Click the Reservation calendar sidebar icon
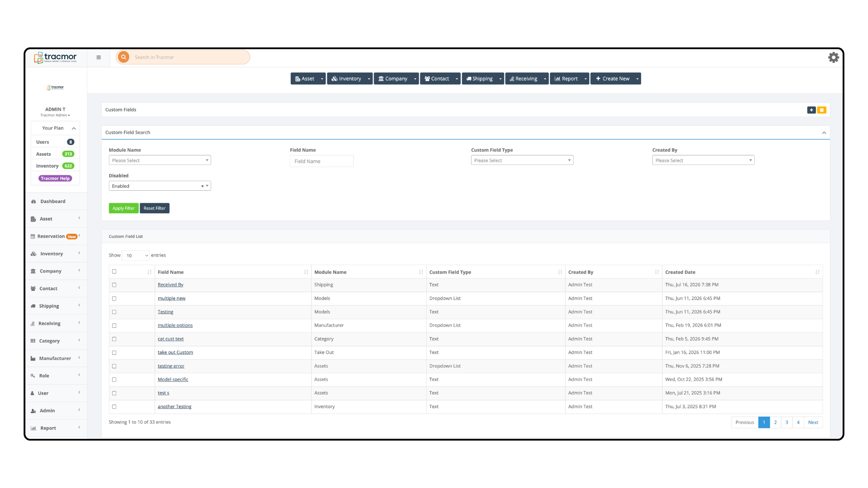The image size is (868, 488). pyautogui.click(x=33, y=236)
